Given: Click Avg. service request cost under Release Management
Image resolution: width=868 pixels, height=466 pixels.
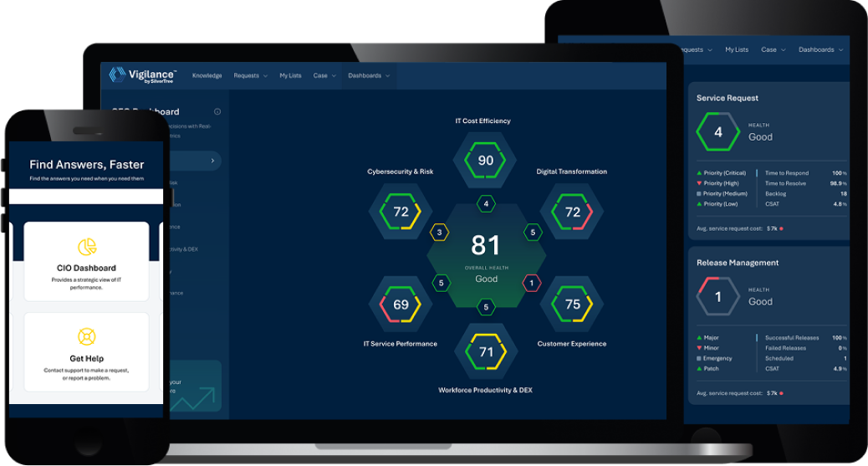Looking at the screenshot, I should 739,393.
